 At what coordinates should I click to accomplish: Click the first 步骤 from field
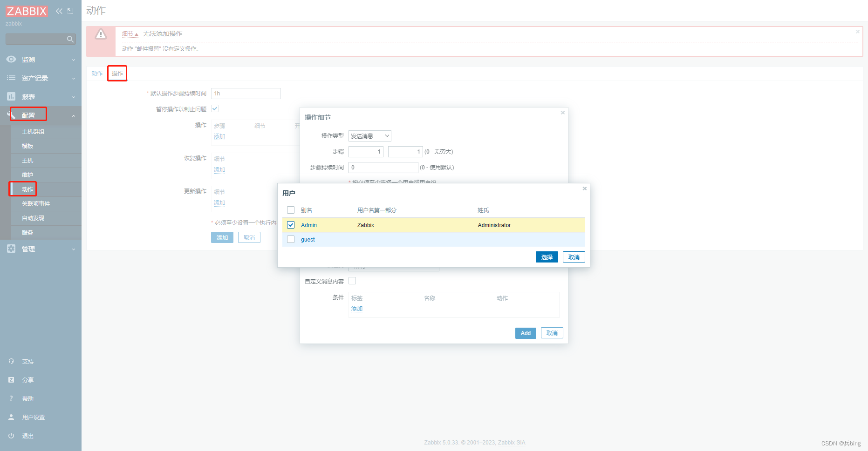(366, 152)
